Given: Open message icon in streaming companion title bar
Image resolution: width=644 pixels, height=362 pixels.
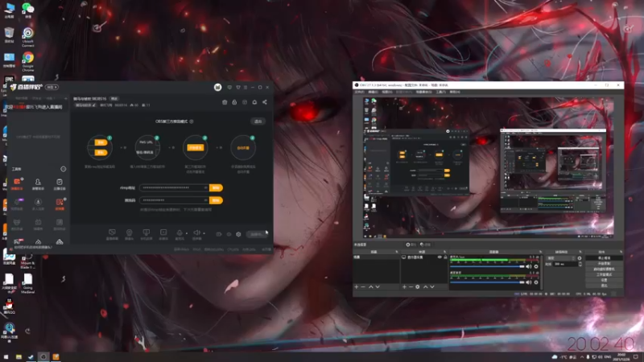Looking at the screenshot, I should coord(229,88).
